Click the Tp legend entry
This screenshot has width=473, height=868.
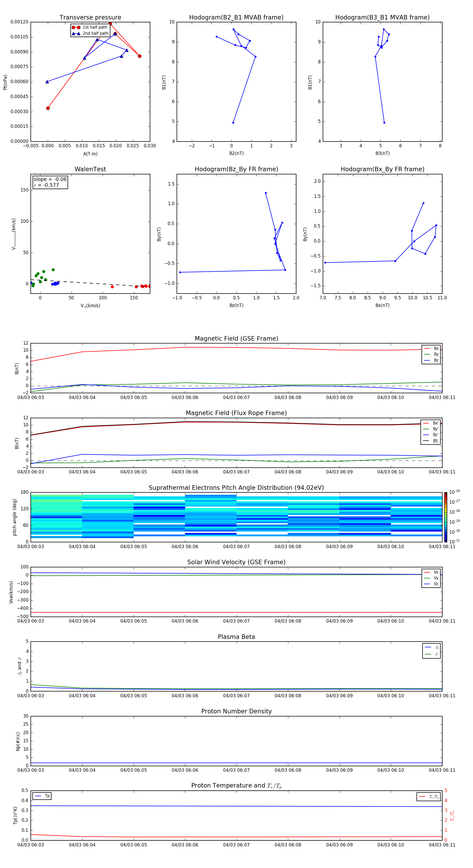coord(42,796)
